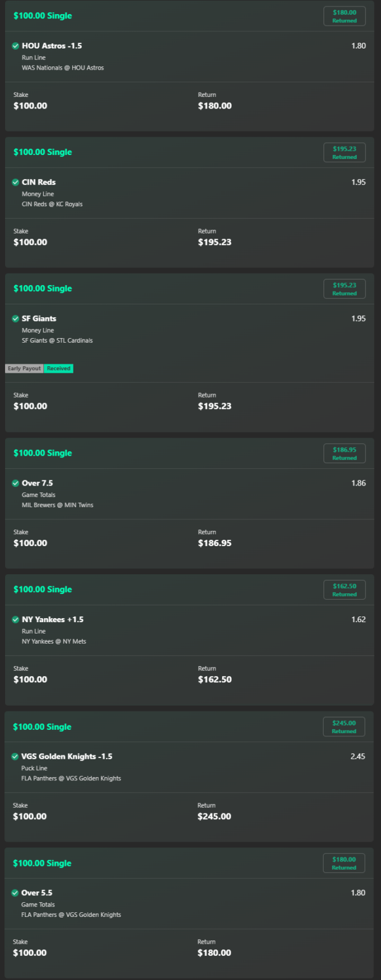Click the checkmark icon beside VGS Golden Knights -1.5
Image resolution: width=381 pixels, height=980 pixels.
(x=14, y=756)
